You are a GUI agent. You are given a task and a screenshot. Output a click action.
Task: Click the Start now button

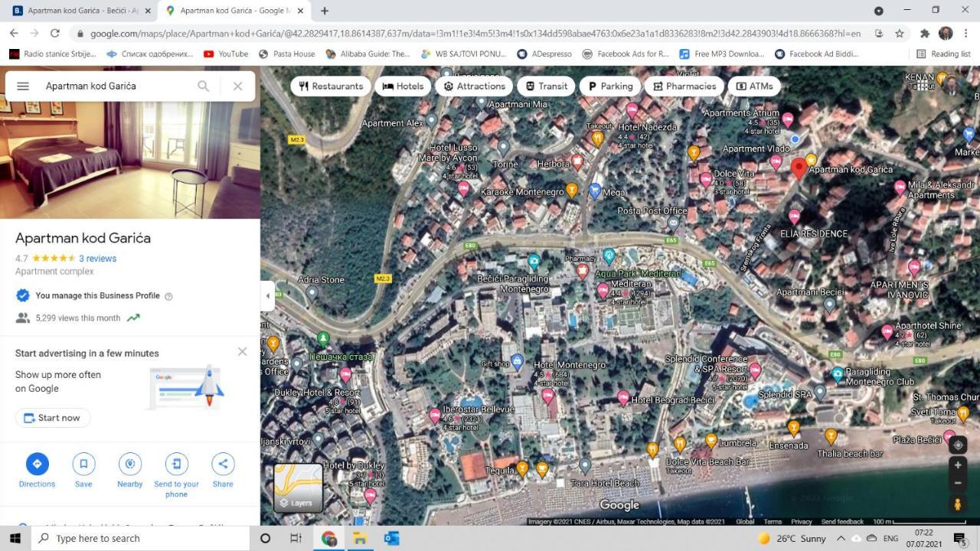click(53, 418)
